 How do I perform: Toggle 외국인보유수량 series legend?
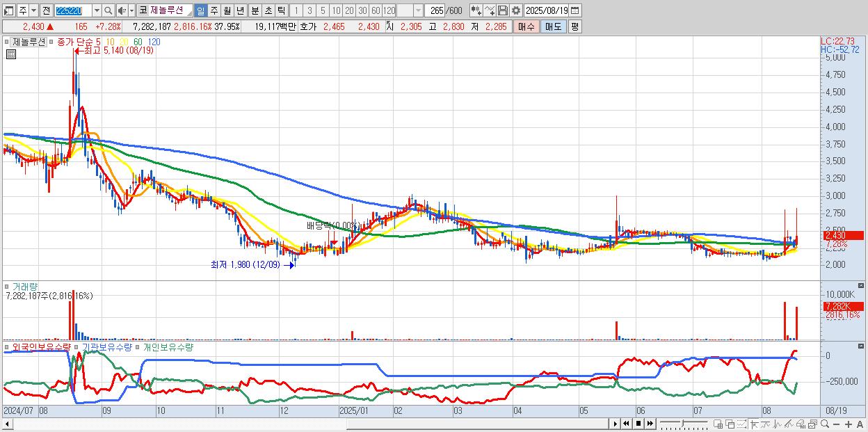click(x=41, y=347)
